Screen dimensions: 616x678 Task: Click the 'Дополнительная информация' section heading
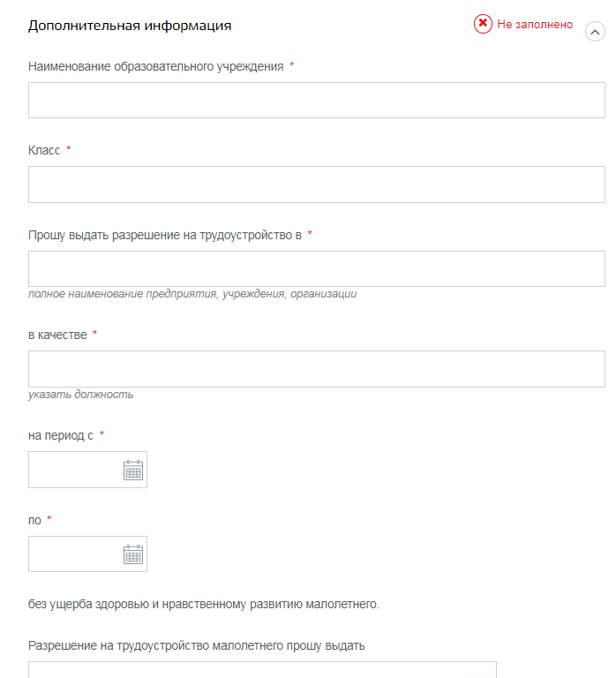pyautogui.click(x=130, y=26)
